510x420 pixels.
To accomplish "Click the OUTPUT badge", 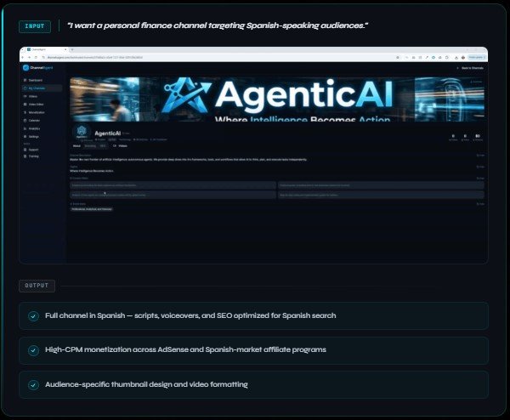I will (x=37, y=286).
